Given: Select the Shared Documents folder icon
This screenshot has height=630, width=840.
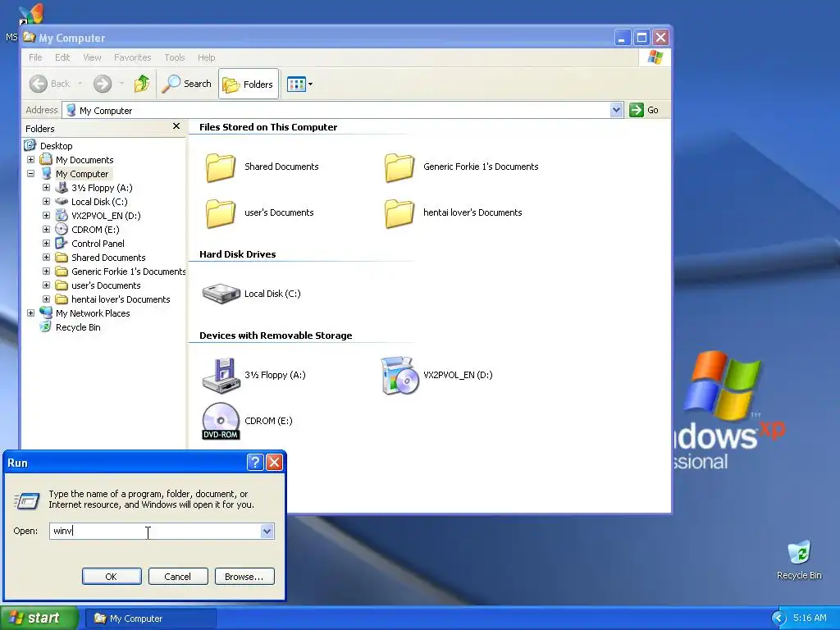Looking at the screenshot, I should click(x=221, y=167).
